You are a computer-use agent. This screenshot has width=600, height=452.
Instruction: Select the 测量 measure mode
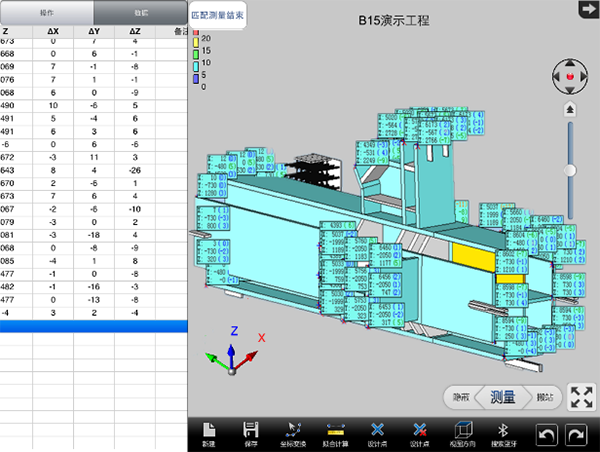503,397
